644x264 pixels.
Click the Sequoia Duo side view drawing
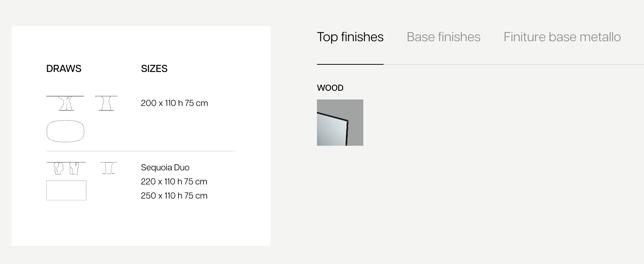108,168
